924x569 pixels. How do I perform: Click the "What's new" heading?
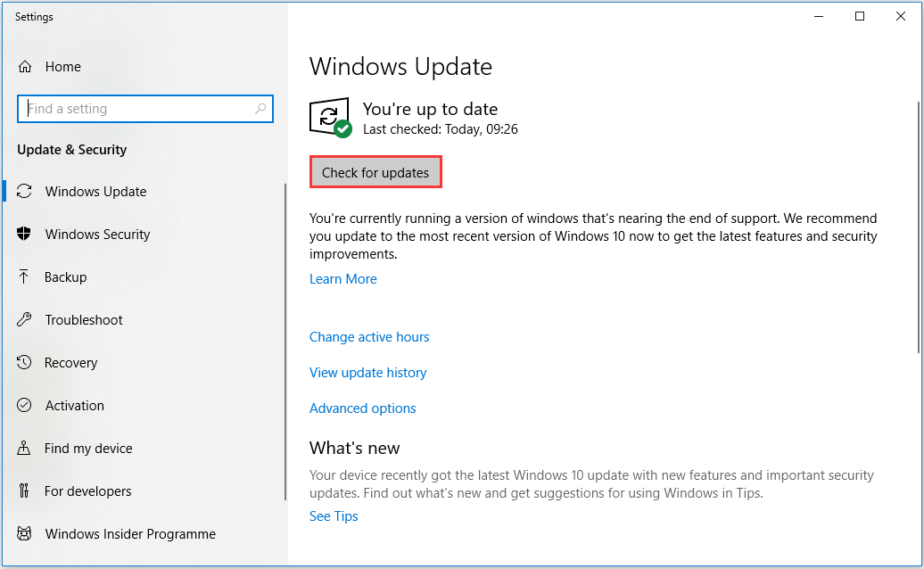coord(354,448)
